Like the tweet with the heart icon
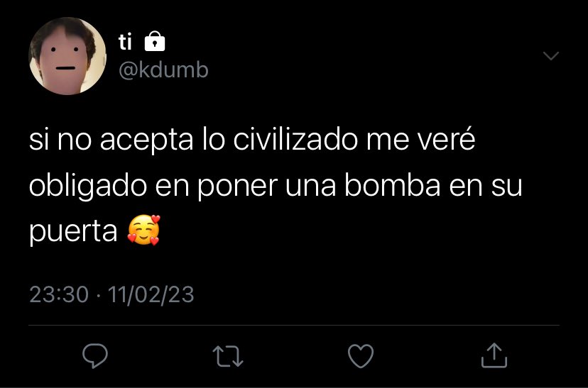The width and height of the screenshot is (588, 388). (361, 356)
